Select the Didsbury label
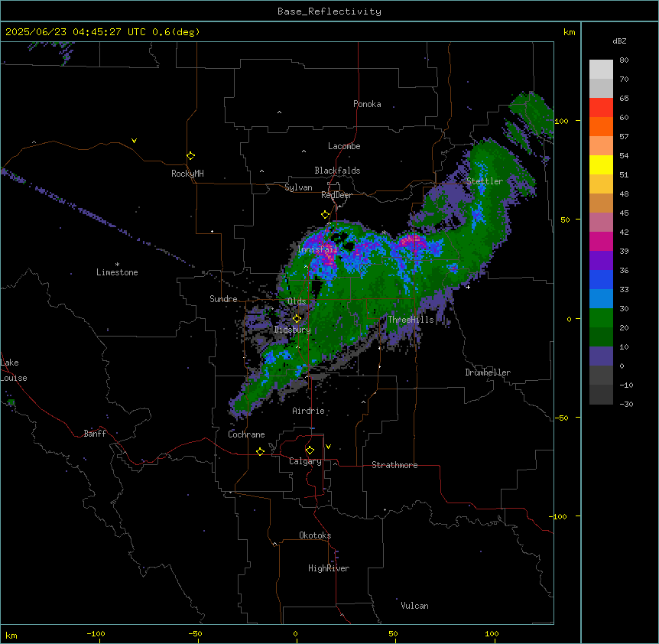Screen dimensions: 659x644 pos(293,330)
